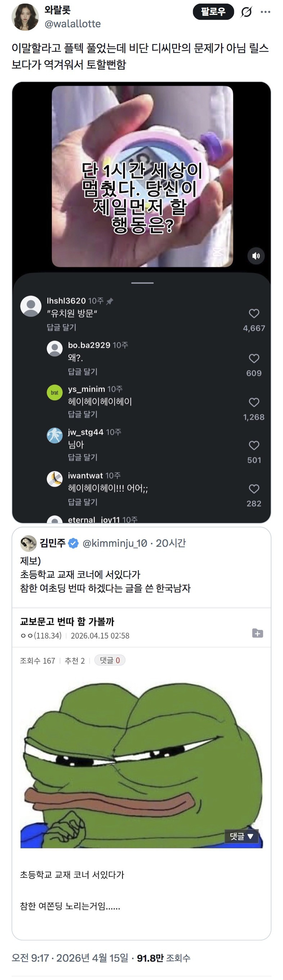Toggle the video sound speaker icon
This screenshot has width=283, height=980.
pos(256,256)
